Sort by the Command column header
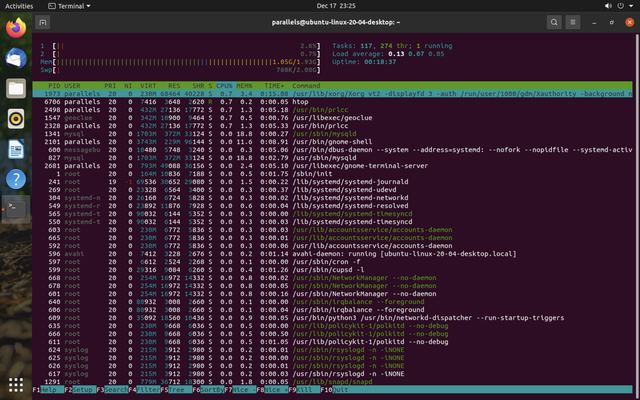The image size is (640, 400). pos(306,86)
